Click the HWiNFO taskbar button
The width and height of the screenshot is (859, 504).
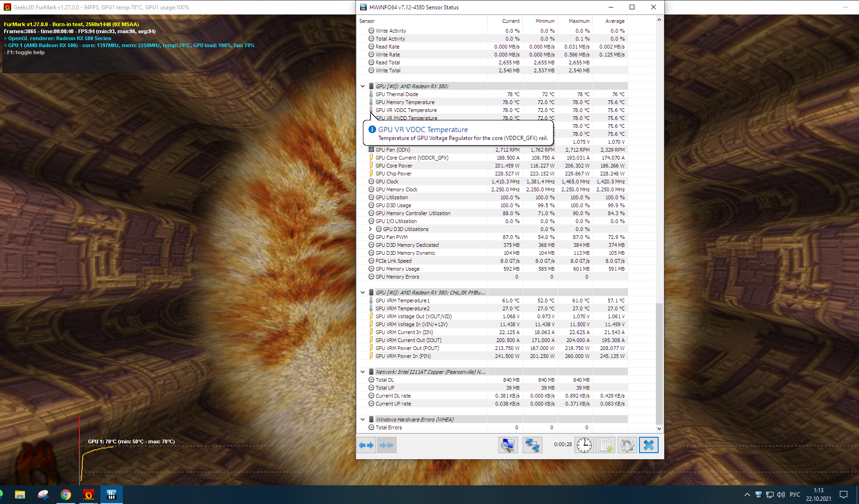click(111, 495)
